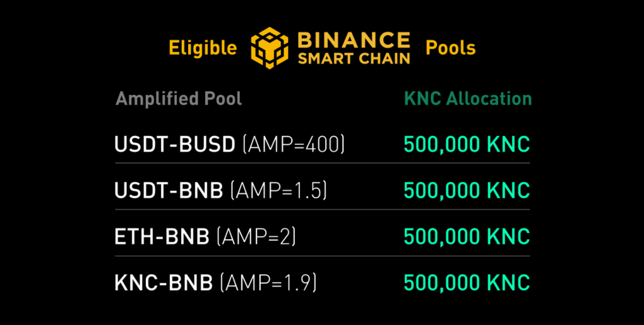Select the Amplified Pool column header

coord(179,99)
